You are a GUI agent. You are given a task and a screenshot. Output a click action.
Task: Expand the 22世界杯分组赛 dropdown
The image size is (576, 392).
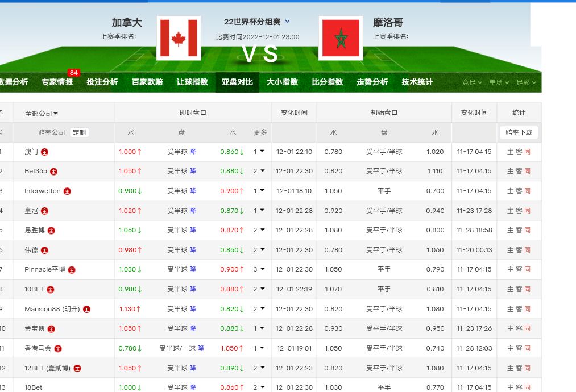[x=287, y=22]
